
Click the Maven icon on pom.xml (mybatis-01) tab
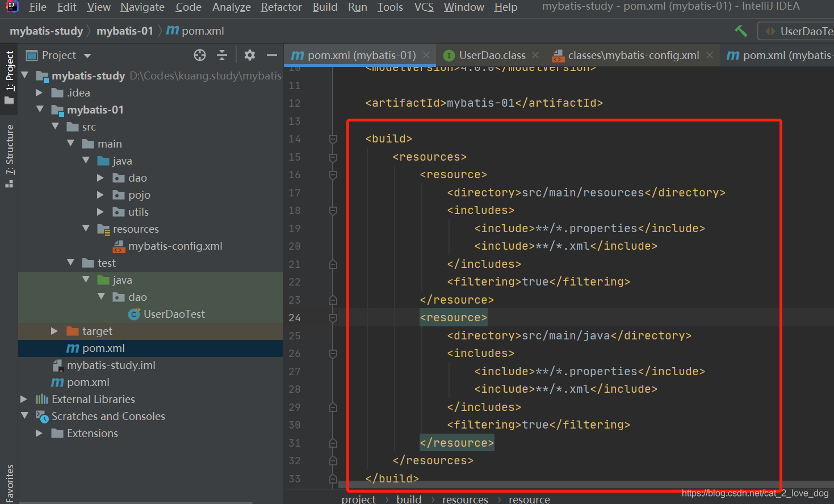pyautogui.click(x=297, y=56)
